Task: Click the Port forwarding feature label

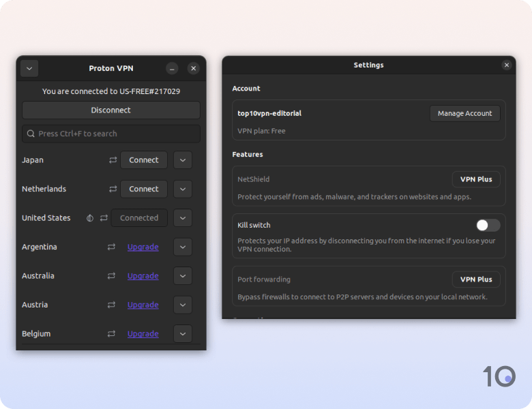Action: (264, 279)
